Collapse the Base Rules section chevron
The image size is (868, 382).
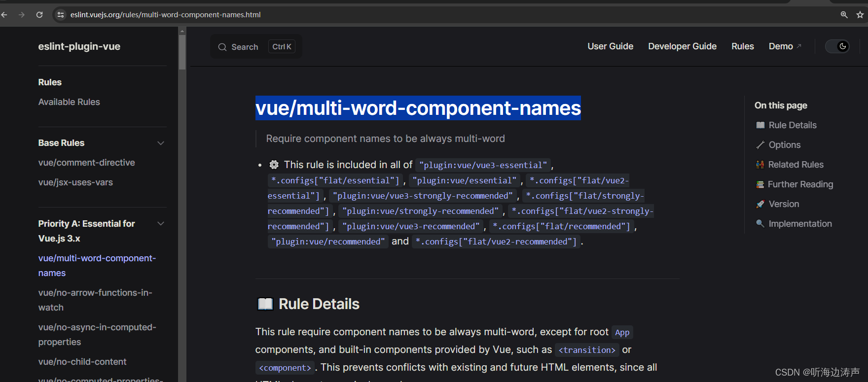click(161, 143)
